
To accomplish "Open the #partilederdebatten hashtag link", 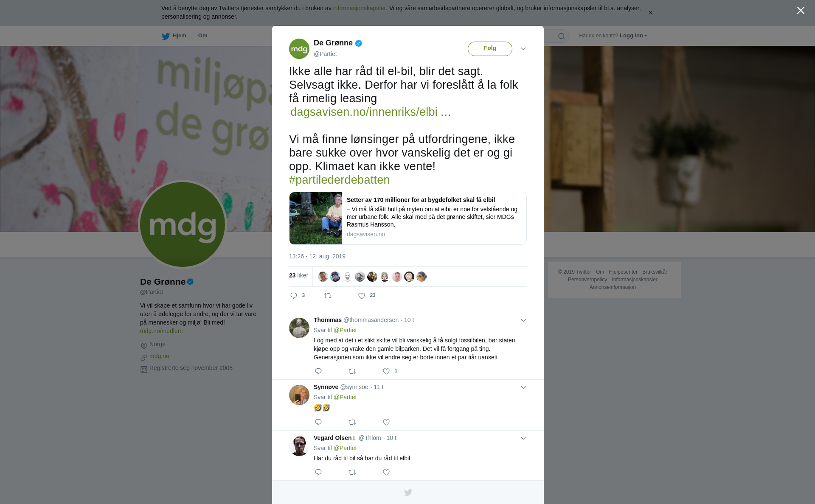I will (339, 180).
